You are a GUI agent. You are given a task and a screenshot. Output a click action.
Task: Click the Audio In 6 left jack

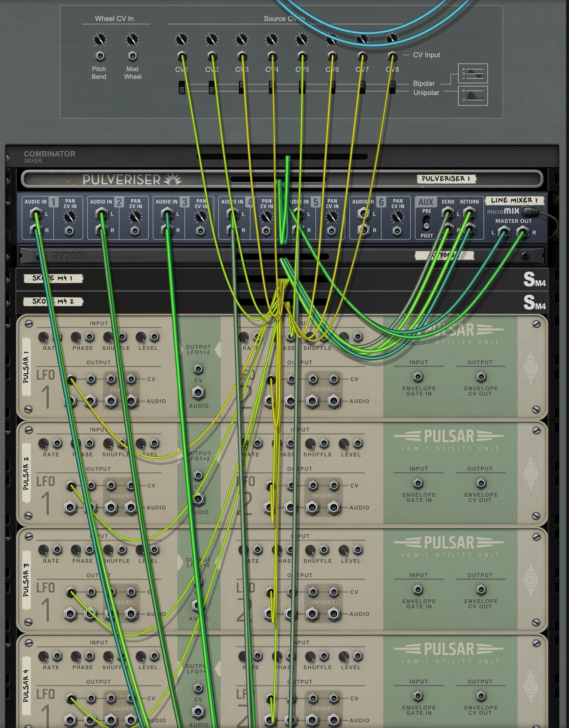(364, 213)
